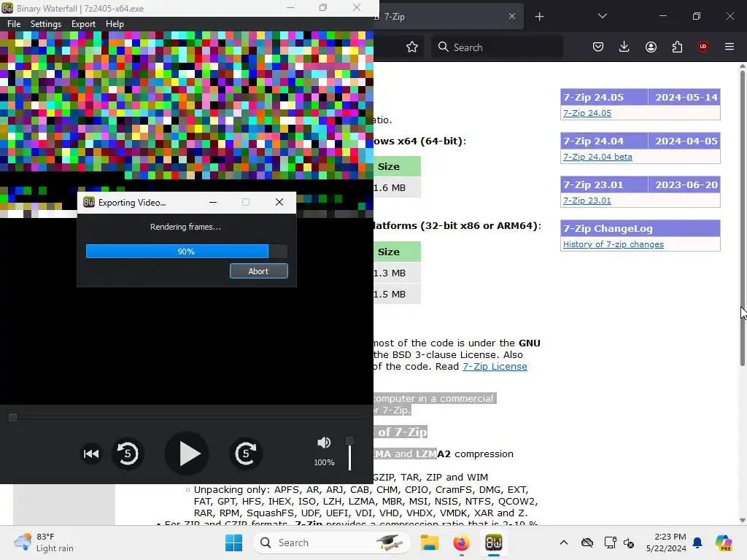Image resolution: width=747 pixels, height=560 pixels.
Task: Switch to Firefox from the taskbar
Action: coord(461,542)
